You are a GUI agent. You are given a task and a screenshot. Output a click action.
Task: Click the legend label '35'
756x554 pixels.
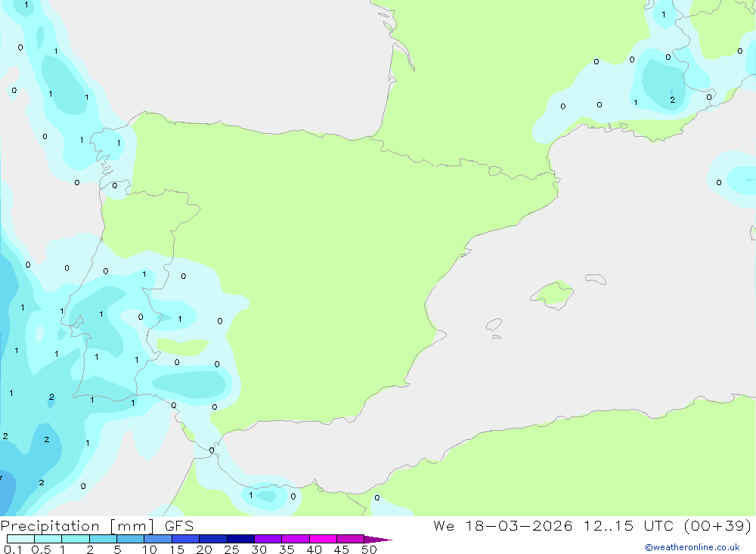point(287,549)
